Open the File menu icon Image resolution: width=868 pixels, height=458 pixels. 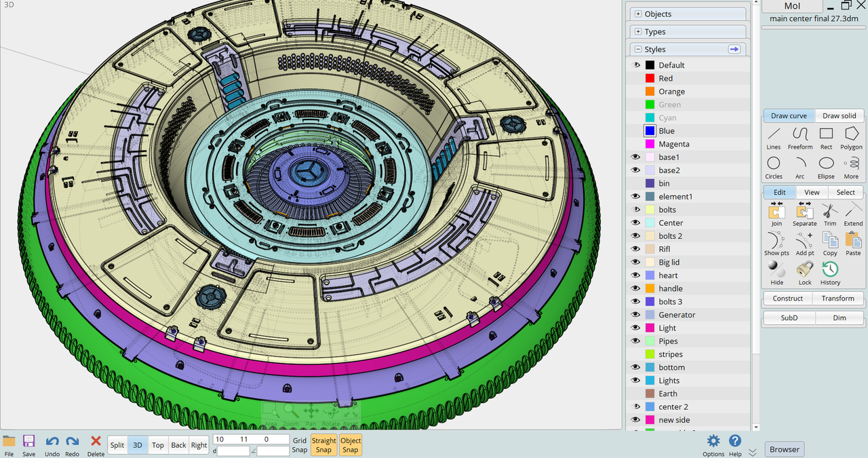point(9,445)
